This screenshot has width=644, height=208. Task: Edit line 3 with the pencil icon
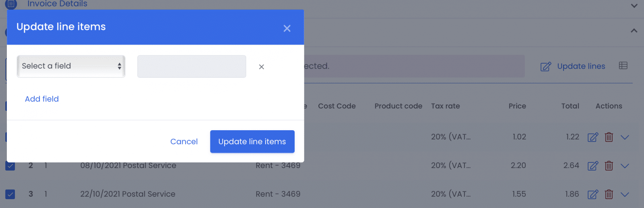(x=593, y=194)
